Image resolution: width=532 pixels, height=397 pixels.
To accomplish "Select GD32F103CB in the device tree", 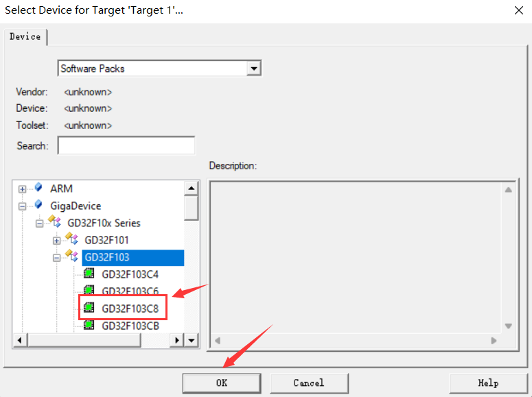I will click(x=130, y=326).
